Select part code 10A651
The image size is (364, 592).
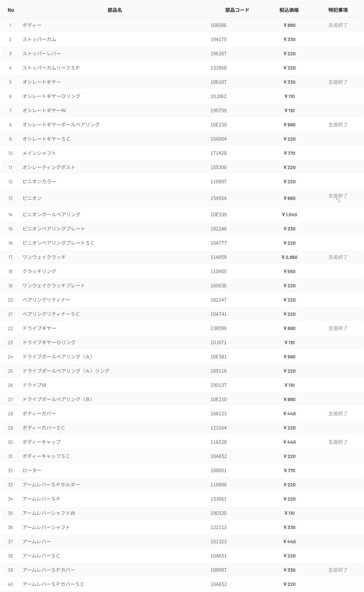(218, 556)
